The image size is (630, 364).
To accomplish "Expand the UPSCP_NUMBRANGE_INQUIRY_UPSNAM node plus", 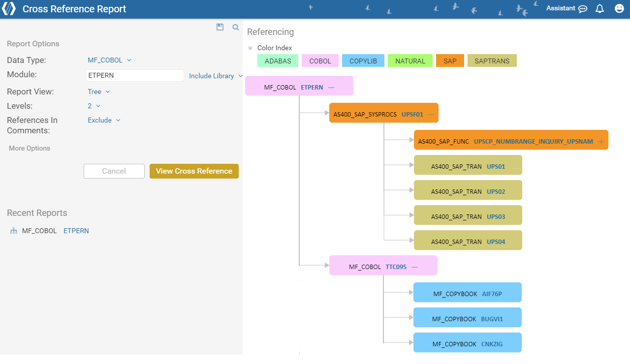I will pos(601,142).
